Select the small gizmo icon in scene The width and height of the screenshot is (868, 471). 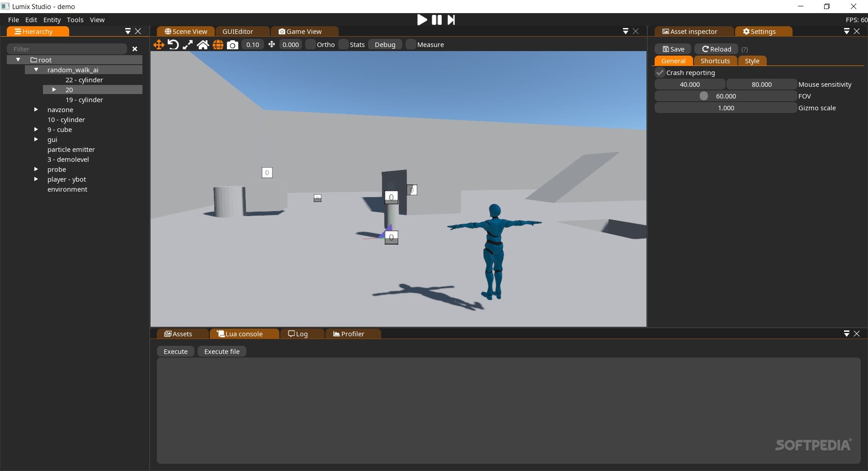point(318,198)
